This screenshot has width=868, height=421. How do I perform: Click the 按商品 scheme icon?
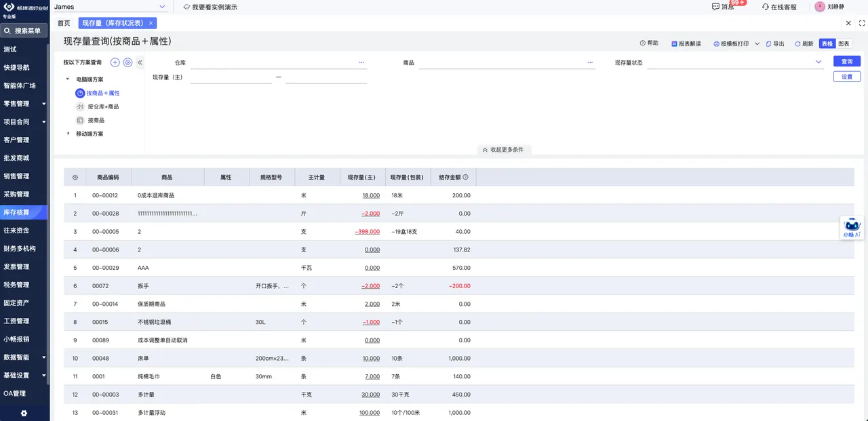coord(80,120)
